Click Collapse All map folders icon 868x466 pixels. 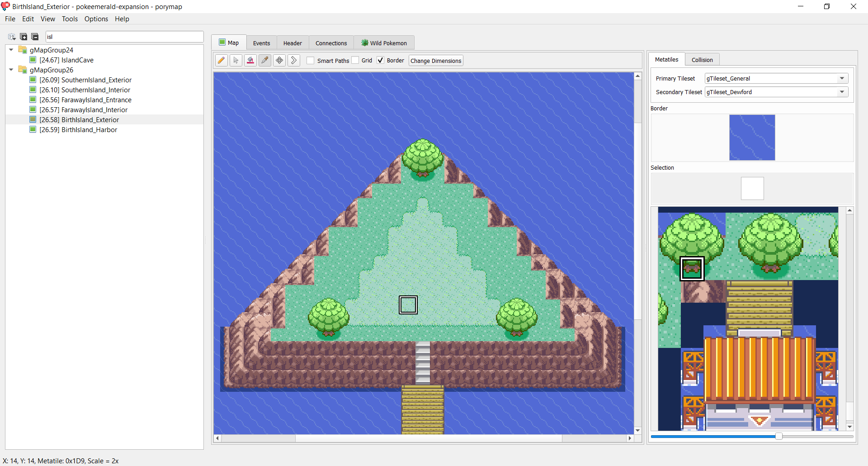[35, 37]
